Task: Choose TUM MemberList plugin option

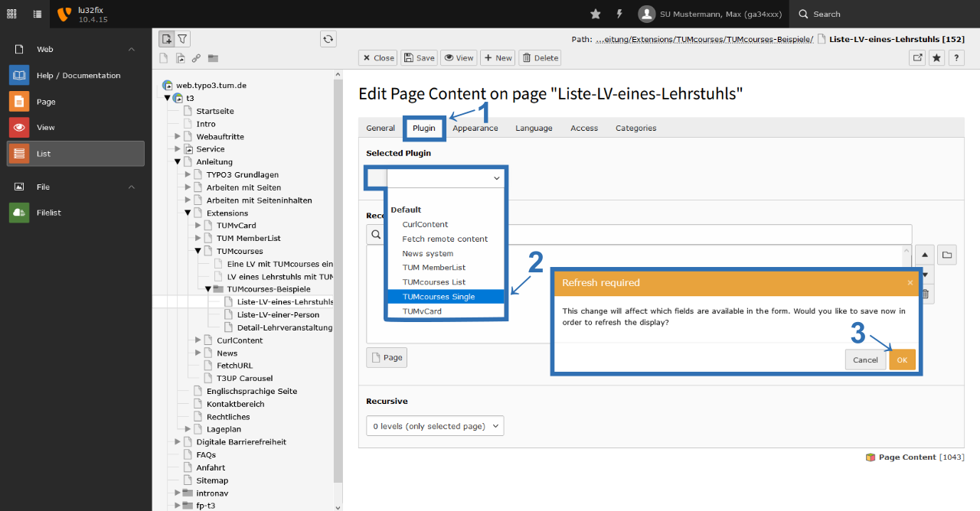Action: (446, 268)
